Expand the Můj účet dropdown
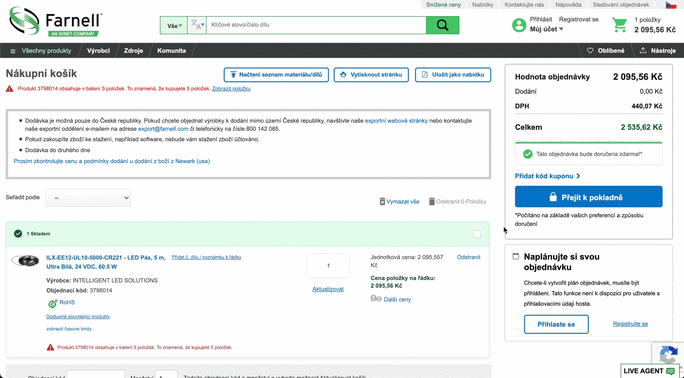The height and width of the screenshot is (378, 684). click(x=546, y=29)
